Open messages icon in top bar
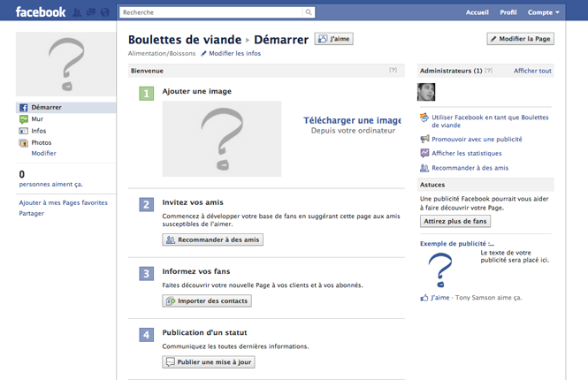Viewport: 588px width, 380px height. pyautogui.click(x=91, y=12)
